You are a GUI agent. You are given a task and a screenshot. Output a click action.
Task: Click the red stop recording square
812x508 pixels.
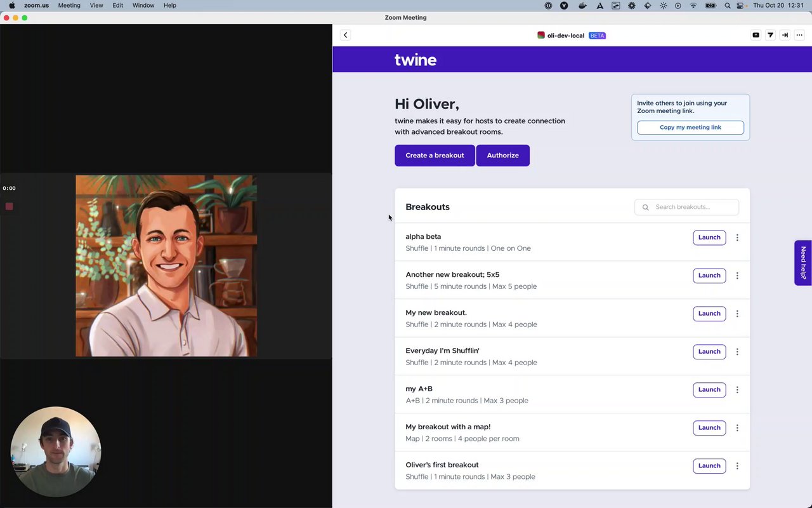pos(9,206)
